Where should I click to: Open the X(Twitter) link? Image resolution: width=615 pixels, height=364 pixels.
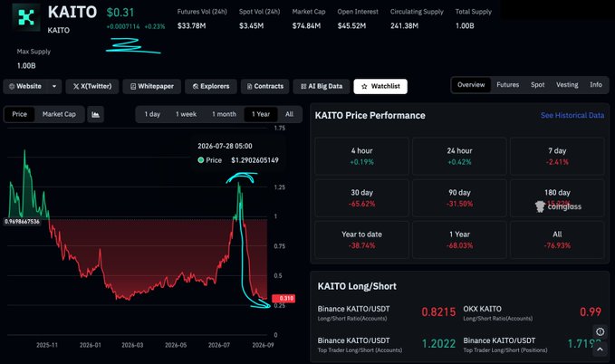[92, 86]
